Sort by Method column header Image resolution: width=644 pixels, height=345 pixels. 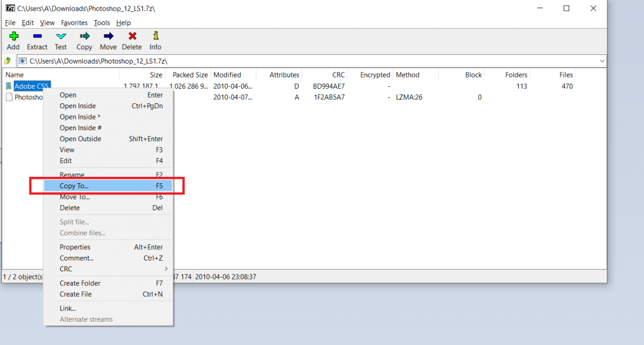coord(416,75)
